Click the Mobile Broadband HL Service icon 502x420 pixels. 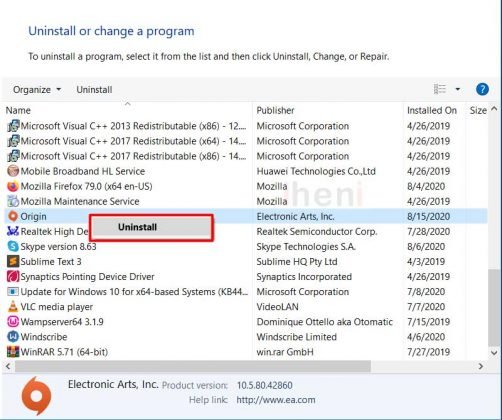click(x=13, y=171)
